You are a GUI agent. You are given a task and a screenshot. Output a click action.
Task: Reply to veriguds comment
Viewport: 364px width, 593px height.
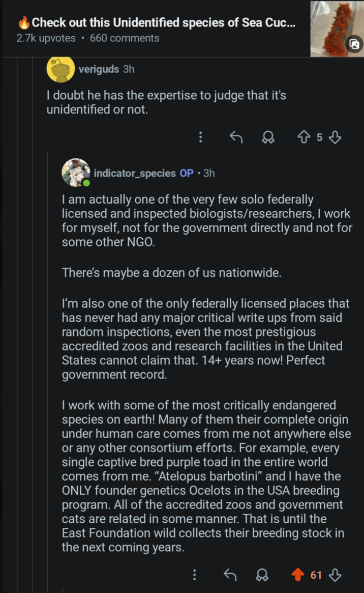236,137
